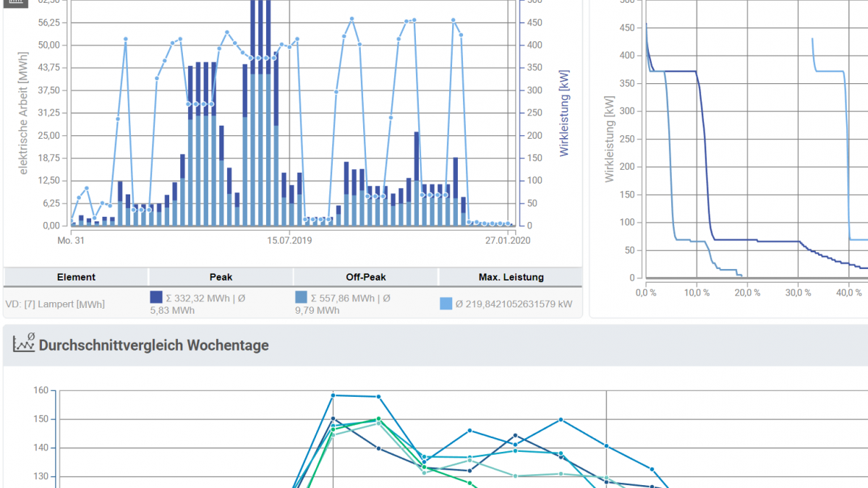Toggle the Max. Leistung legend square
This screenshot has height=488, width=868.
[x=446, y=304]
